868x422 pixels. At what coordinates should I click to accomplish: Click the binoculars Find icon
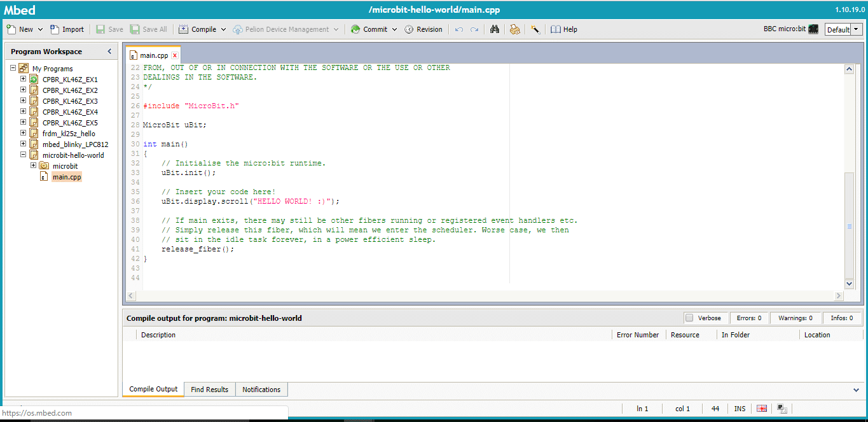coord(495,29)
